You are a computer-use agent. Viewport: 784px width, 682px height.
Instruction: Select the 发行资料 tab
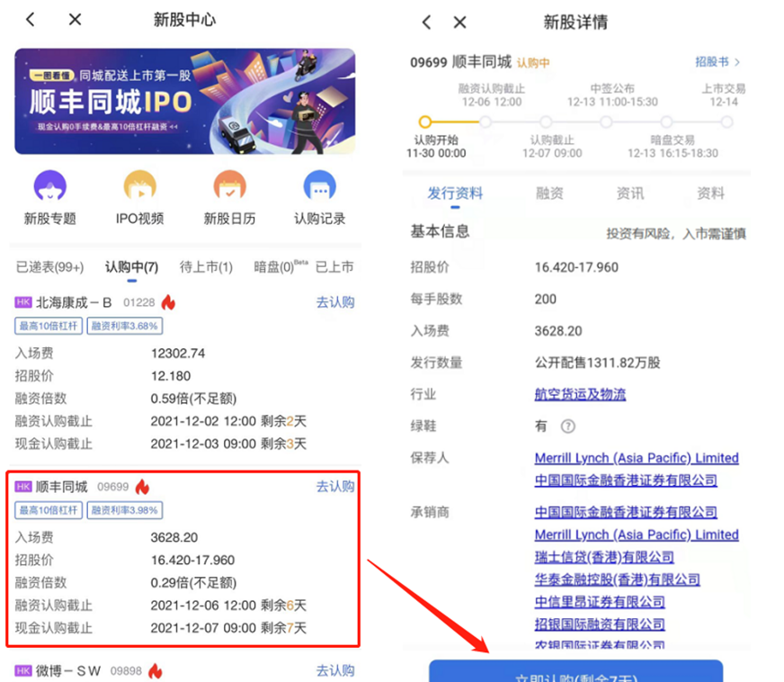pyautogui.click(x=455, y=193)
